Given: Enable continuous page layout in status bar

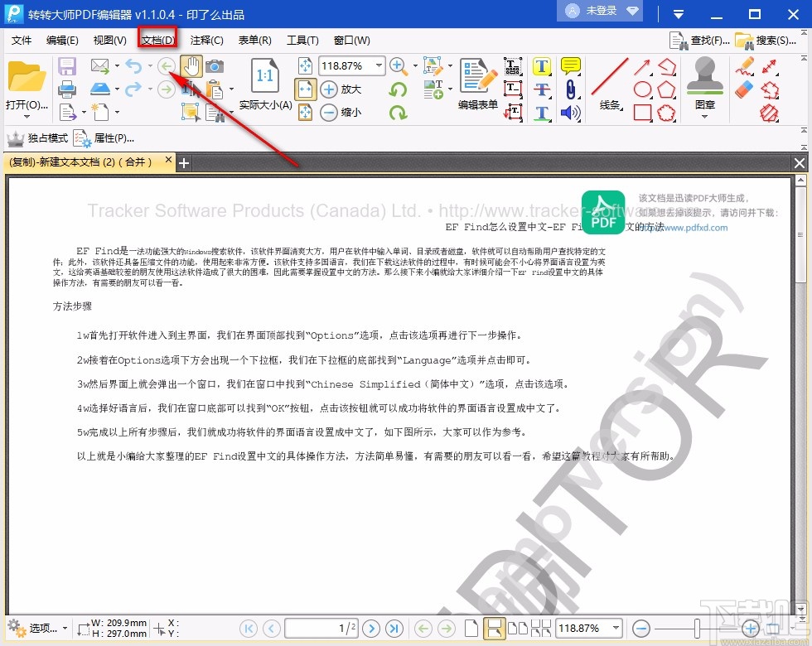Looking at the screenshot, I should tap(494, 629).
